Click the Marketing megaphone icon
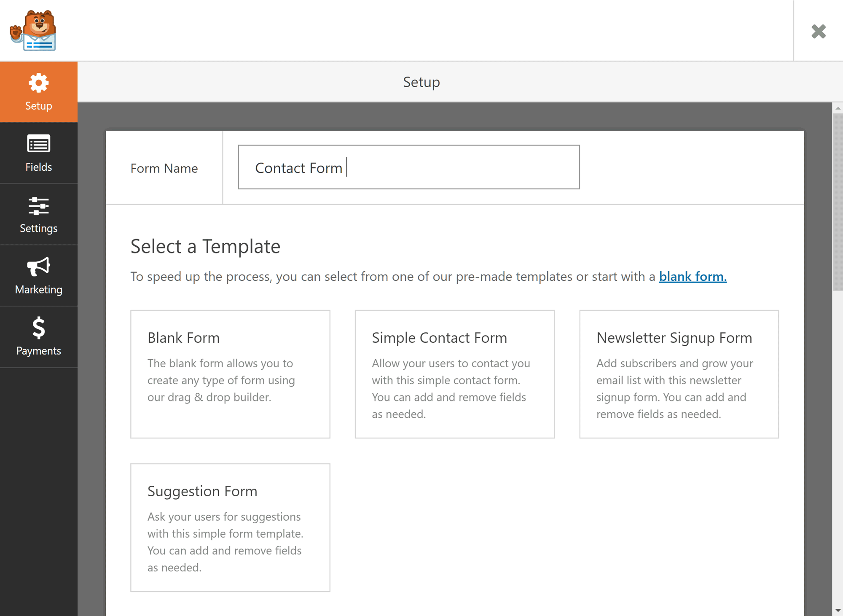Image resolution: width=843 pixels, height=616 pixels. click(x=38, y=267)
